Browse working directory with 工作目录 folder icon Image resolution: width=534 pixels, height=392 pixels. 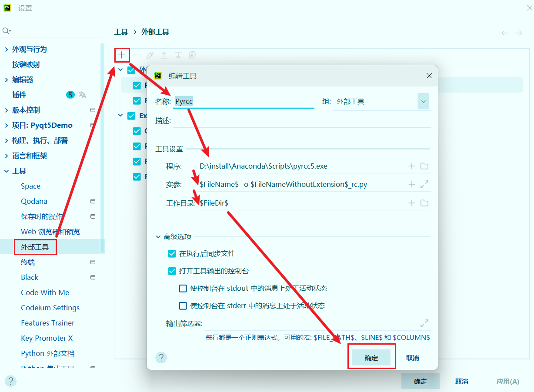click(425, 203)
